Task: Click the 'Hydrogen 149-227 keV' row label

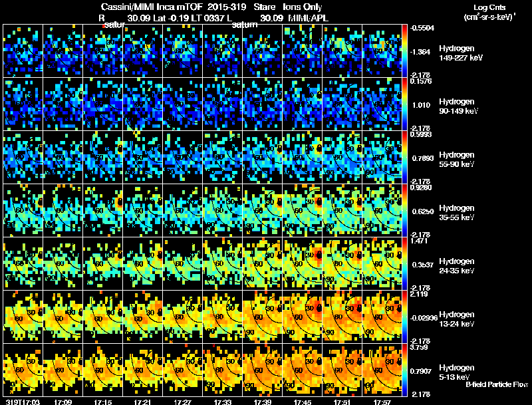Action: pos(460,53)
